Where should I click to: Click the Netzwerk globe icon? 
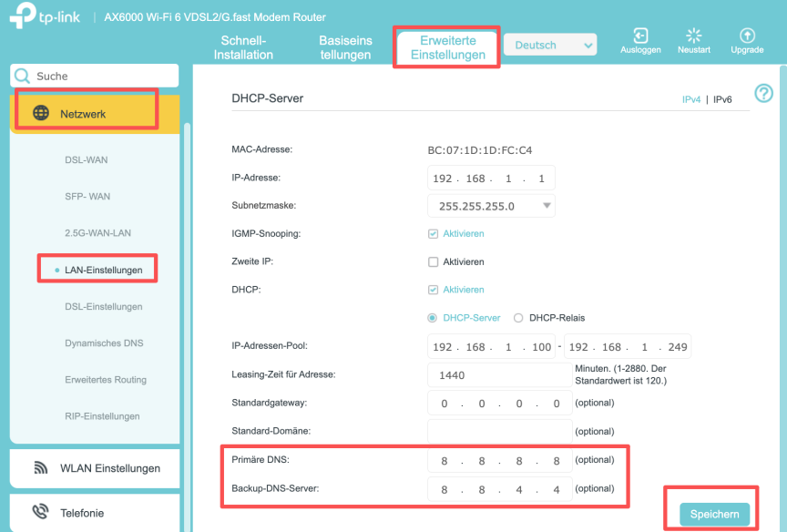[41, 113]
